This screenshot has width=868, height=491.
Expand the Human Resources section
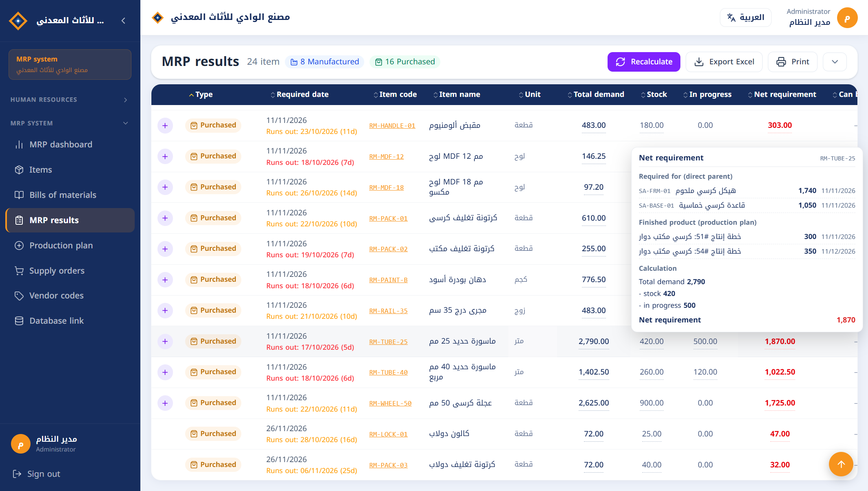[69, 100]
